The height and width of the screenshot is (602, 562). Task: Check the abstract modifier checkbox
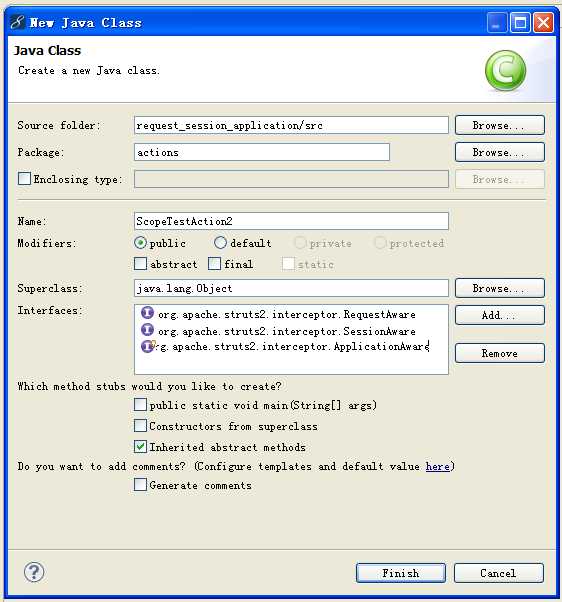click(140, 264)
